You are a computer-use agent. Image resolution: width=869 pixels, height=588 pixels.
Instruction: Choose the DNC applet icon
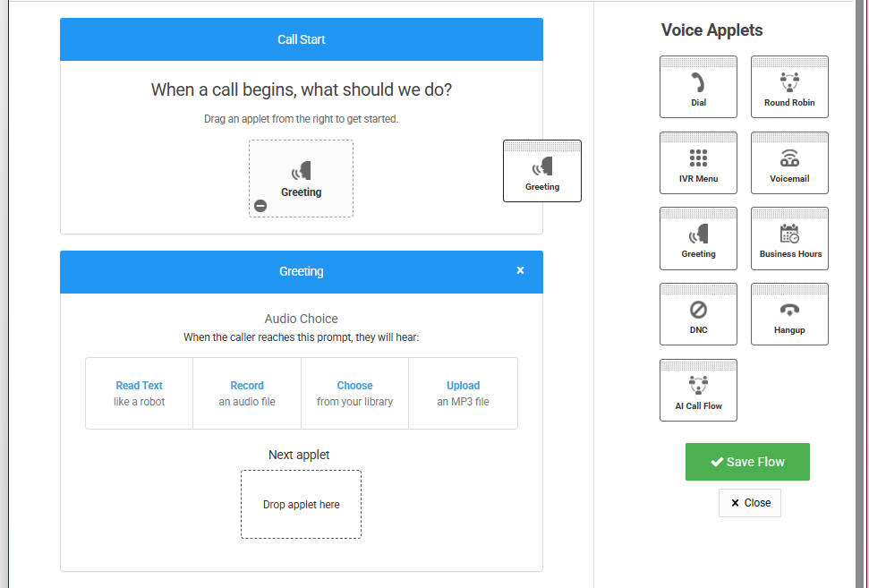[x=698, y=315]
